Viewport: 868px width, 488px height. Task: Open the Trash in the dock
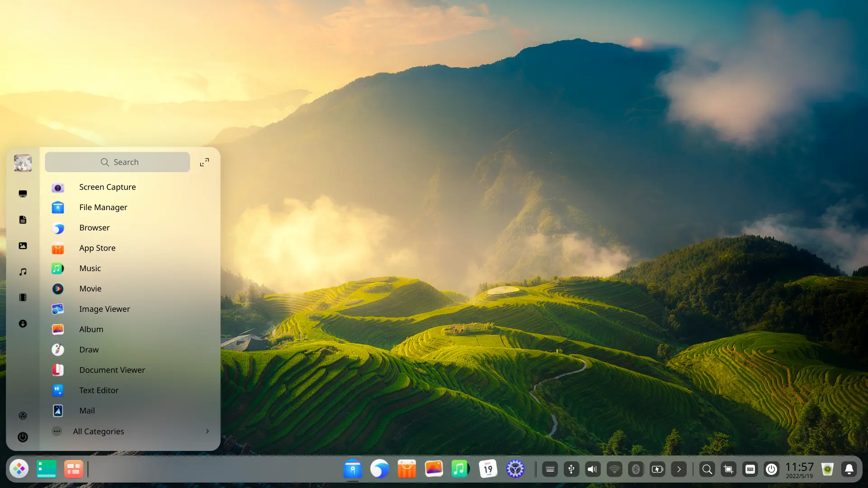point(827,469)
